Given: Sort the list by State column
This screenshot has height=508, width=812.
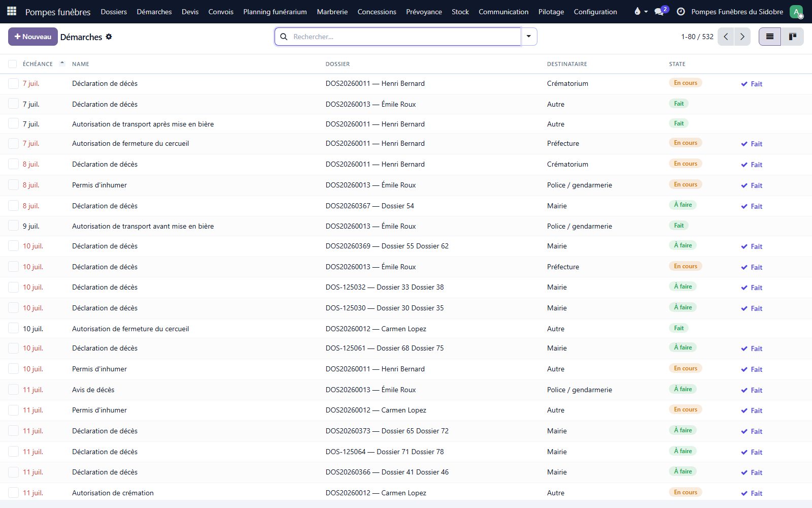Looking at the screenshot, I should point(677,64).
